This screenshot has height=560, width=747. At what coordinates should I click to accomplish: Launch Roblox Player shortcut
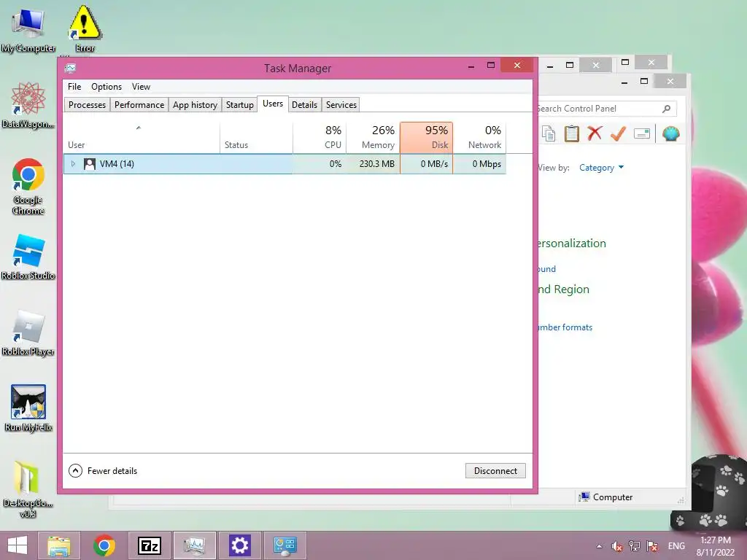pyautogui.click(x=28, y=332)
